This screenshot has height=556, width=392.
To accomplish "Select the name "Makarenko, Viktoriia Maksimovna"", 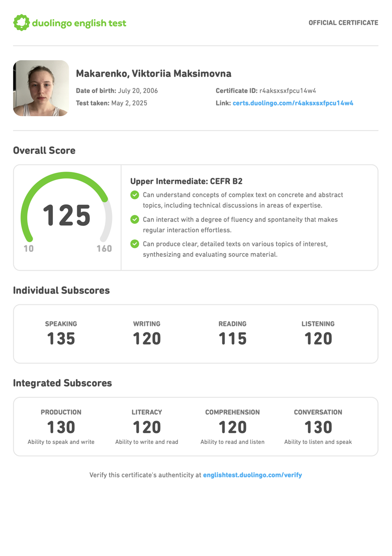I will [154, 74].
